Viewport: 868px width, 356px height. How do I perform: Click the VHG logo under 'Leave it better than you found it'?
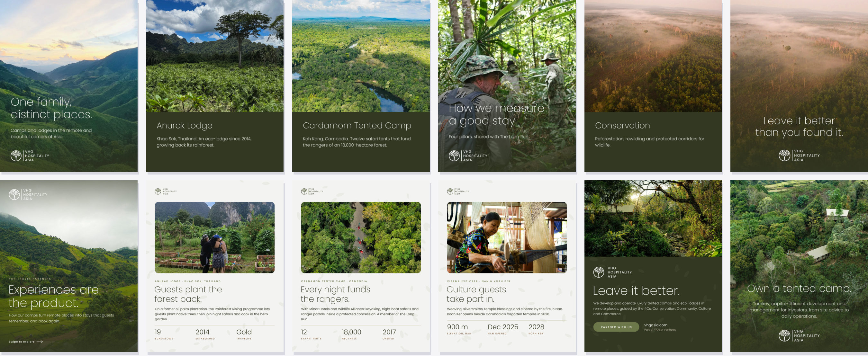pos(799,155)
